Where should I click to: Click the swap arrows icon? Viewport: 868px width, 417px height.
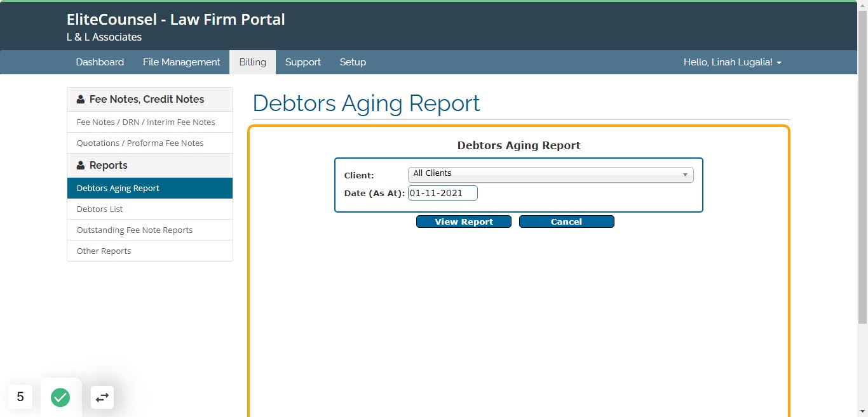coord(102,397)
